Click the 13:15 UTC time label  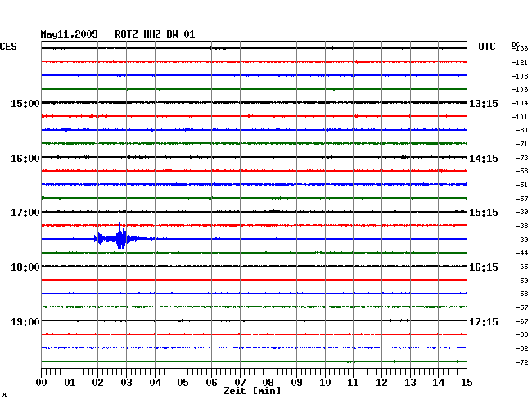484,104
